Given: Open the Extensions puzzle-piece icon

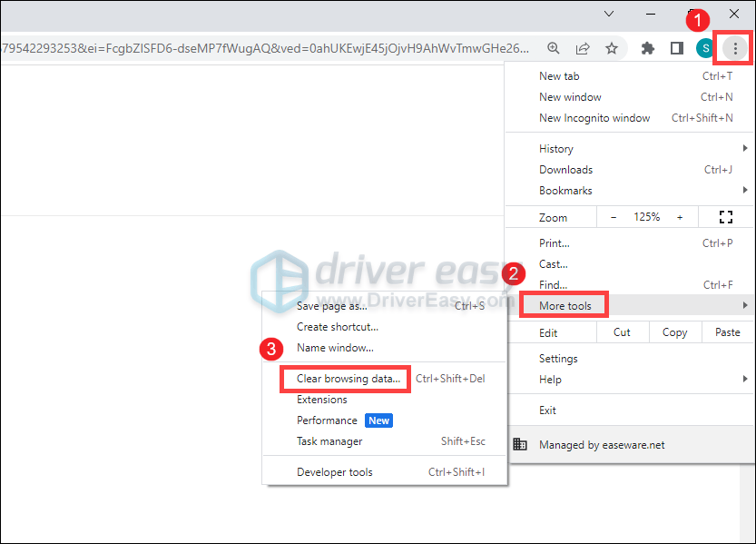Looking at the screenshot, I should pyautogui.click(x=647, y=48).
